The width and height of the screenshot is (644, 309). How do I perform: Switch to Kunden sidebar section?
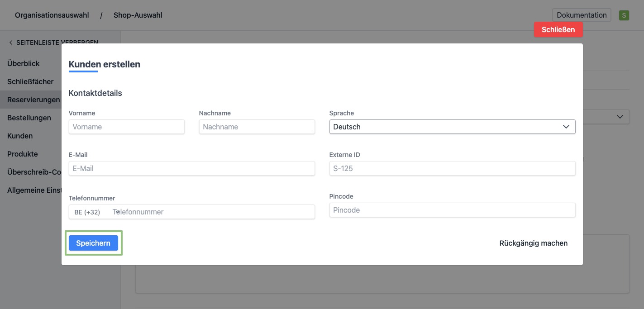[x=20, y=136]
